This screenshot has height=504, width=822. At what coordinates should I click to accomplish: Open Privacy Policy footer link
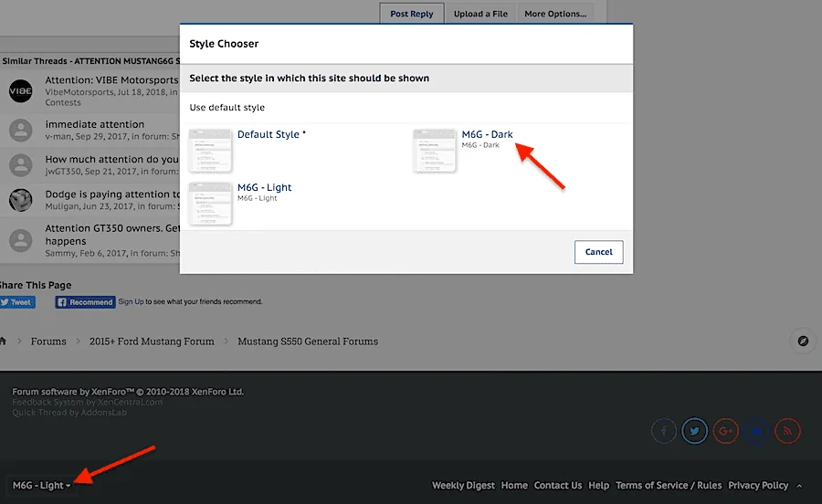coord(758,486)
